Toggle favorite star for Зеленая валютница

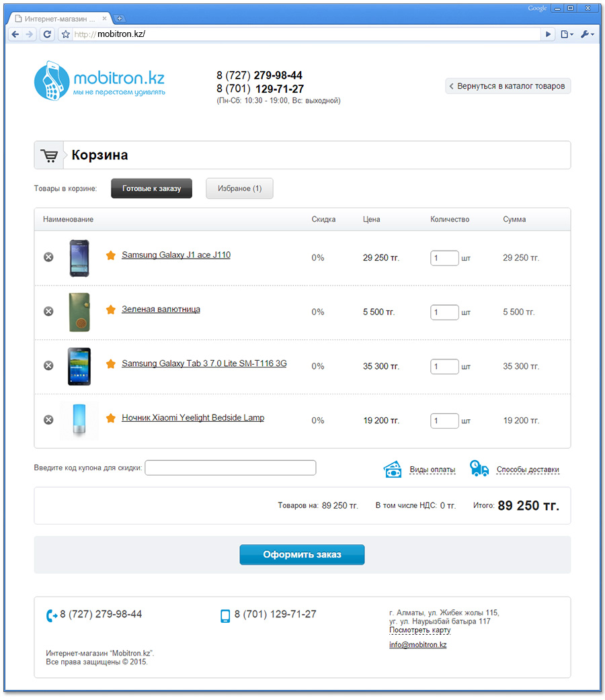tap(110, 310)
